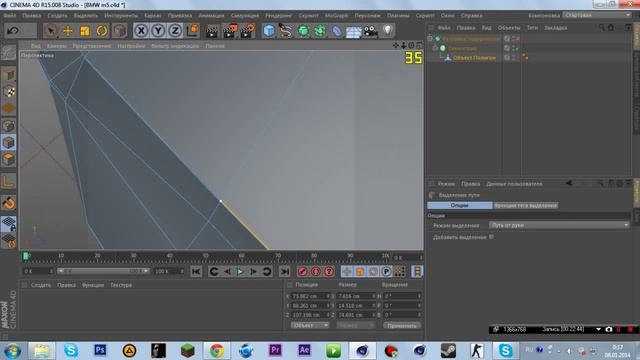The image size is (640, 360).
Task: Click Render View clapperboard icon
Action: (x=212, y=31)
